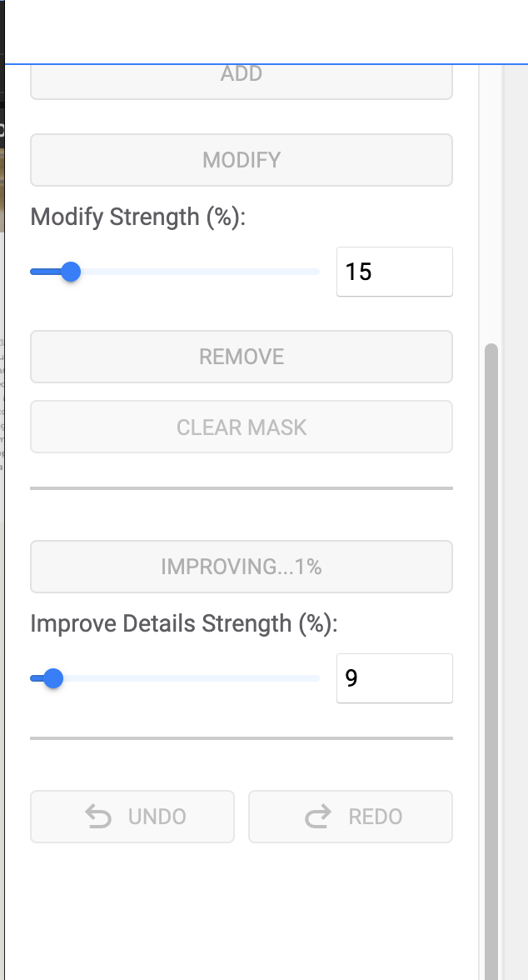Click the CLEAR MASK button
The image size is (528, 980).
[242, 427]
